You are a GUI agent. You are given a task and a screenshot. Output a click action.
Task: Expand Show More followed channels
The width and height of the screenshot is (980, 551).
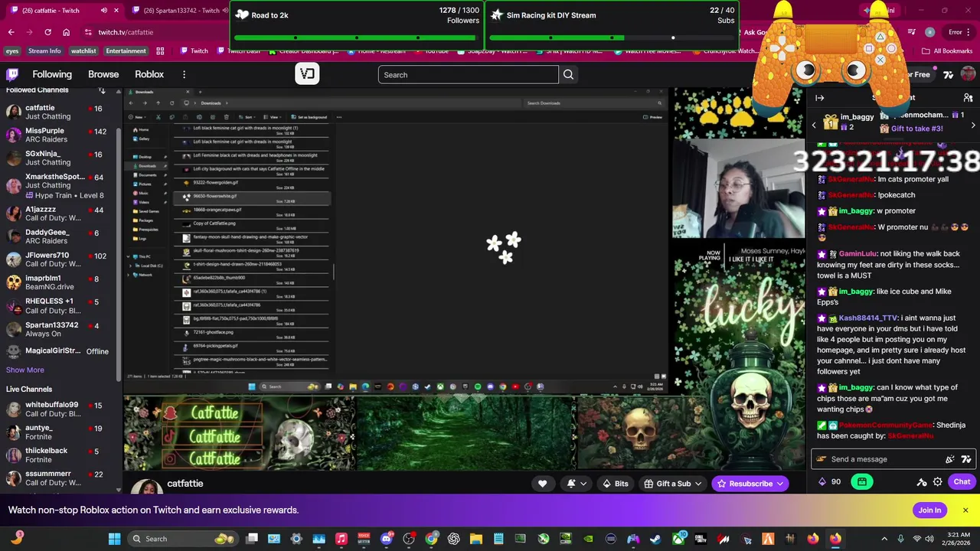(x=25, y=370)
